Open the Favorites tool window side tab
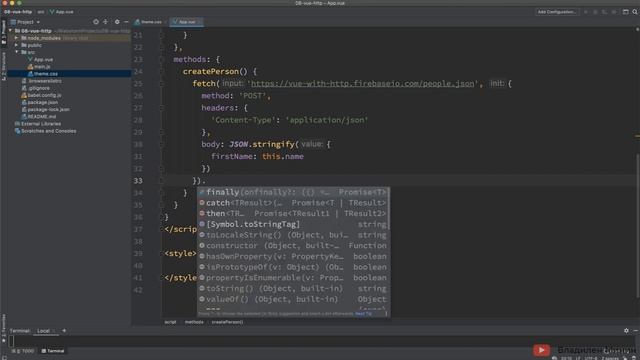 4,328
